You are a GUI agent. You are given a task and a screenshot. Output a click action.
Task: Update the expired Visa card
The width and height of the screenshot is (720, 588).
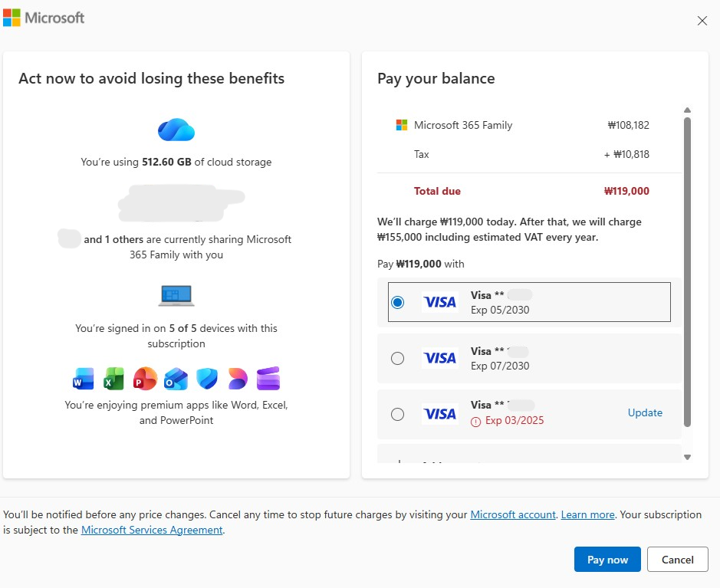coord(645,412)
